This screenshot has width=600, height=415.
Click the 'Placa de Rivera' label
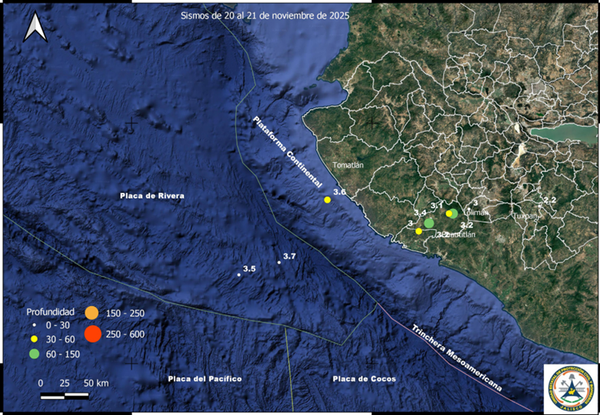[x=152, y=196]
